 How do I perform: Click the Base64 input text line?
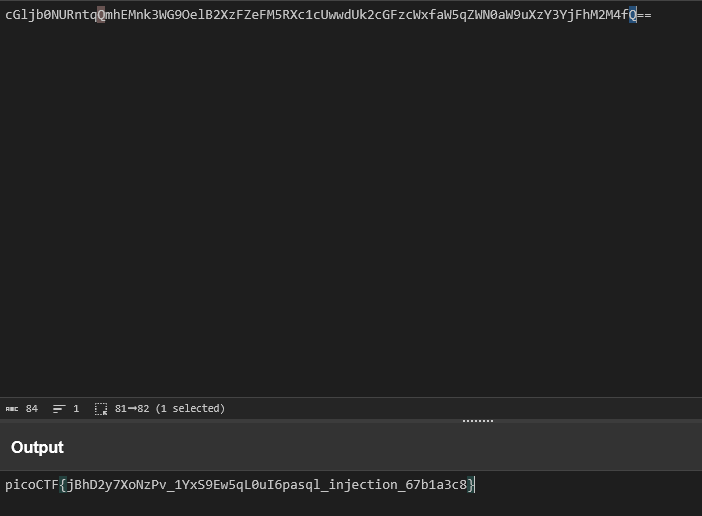(x=328, y=15)
